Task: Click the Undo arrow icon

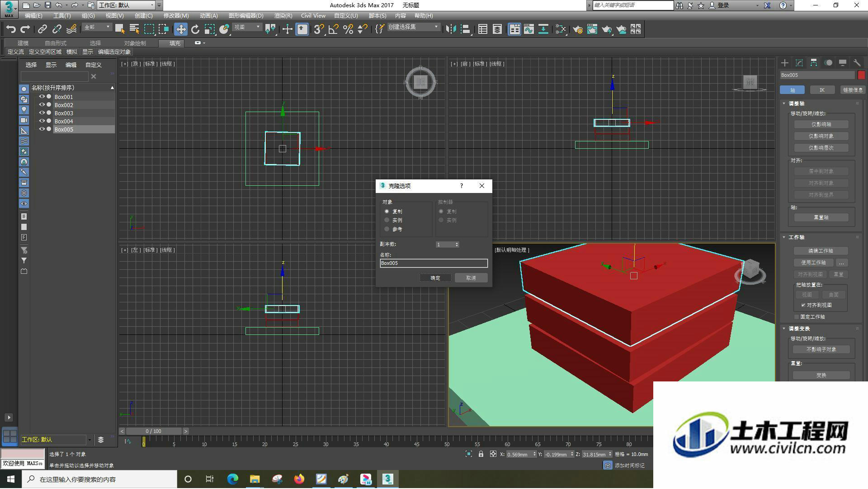Action: [x=10, y=29]
